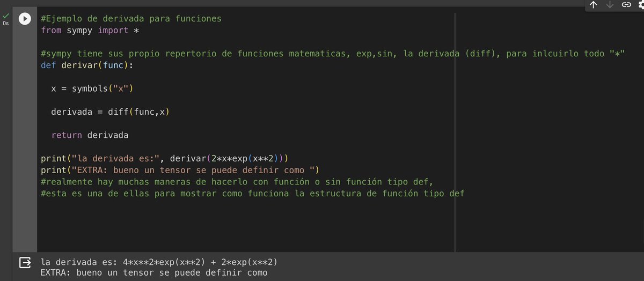The width and height of the screenshot is (644, 281).
Task: Click the comment '#realmente hay muchas maneras de hacerlo'
Action: (x=237, y=182)
